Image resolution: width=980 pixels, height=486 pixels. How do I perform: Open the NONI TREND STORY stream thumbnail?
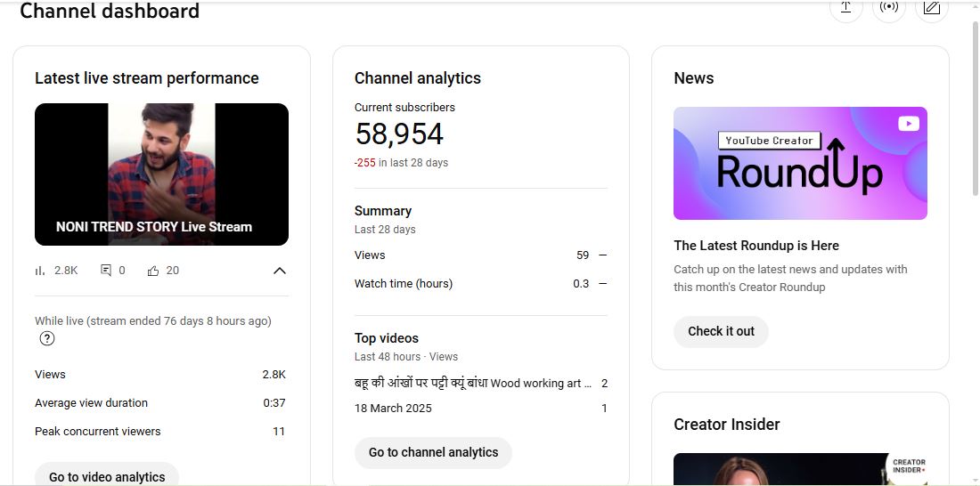coord(161,174)
